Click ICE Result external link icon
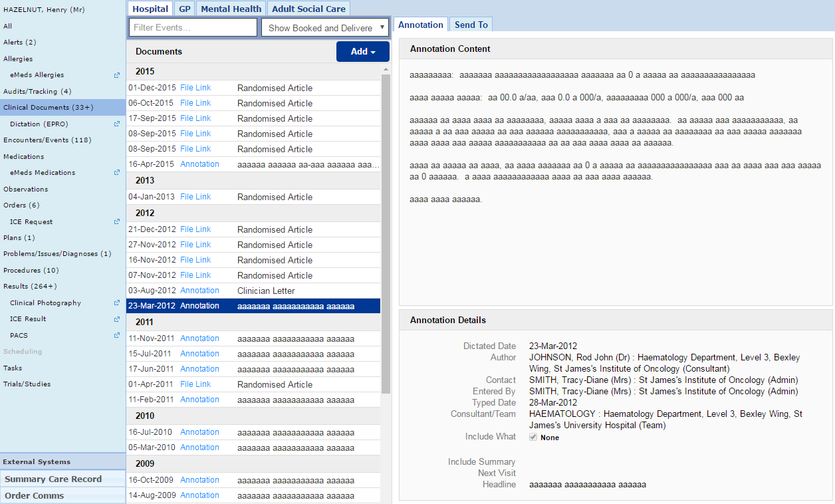This screenshot has height=504, width=835. tap(117, 319)
